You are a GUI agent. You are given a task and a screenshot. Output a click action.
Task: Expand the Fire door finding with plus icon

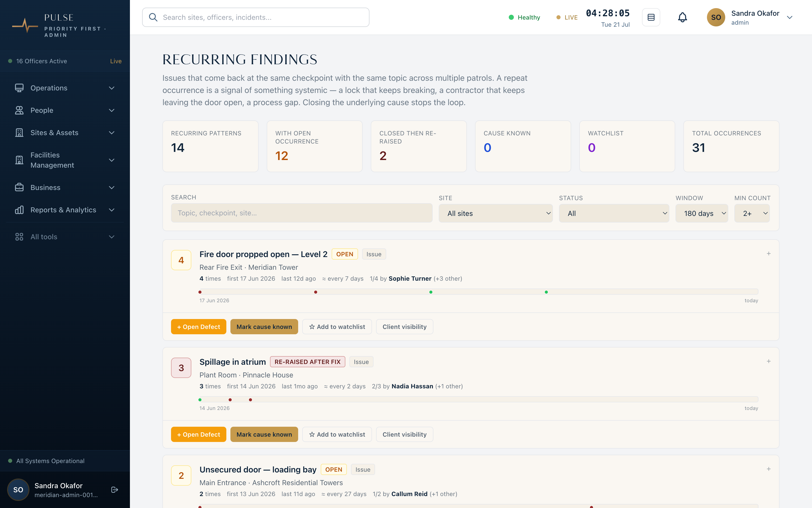pos(768,254)
